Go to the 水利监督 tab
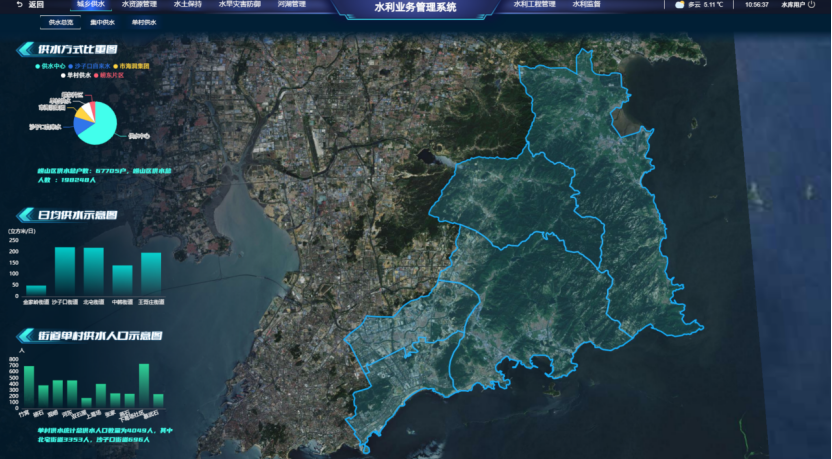832x459 pixels. tap(586, 4)
